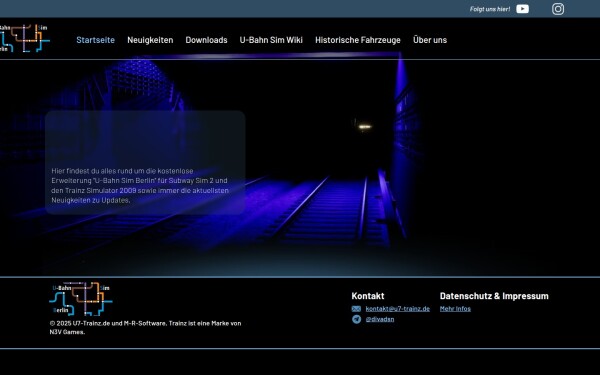The height and width of the screenshot is (375, 600).
Task: Click the footer U-Bahn Sim Berlin logo
Action: (x=81, y=299)
